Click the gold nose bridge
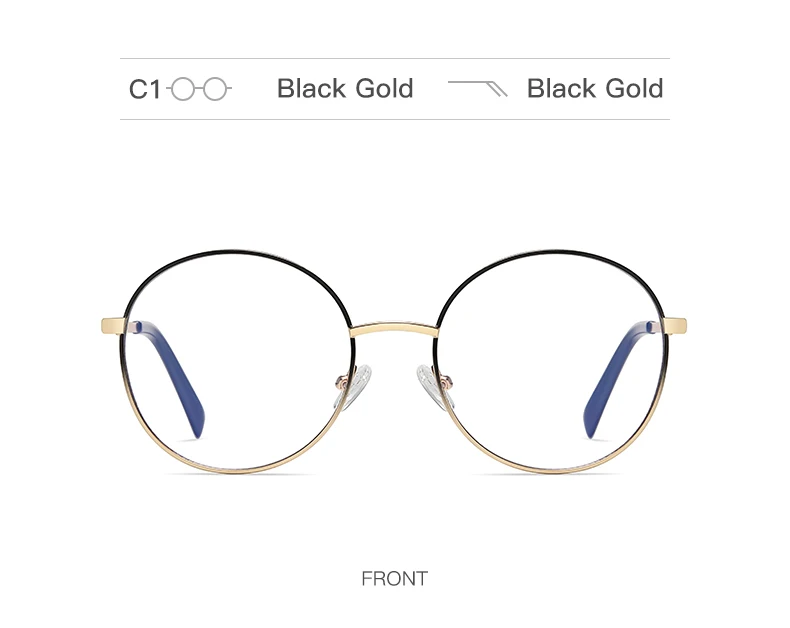790x628 pixels. click(x=394, y=330)
